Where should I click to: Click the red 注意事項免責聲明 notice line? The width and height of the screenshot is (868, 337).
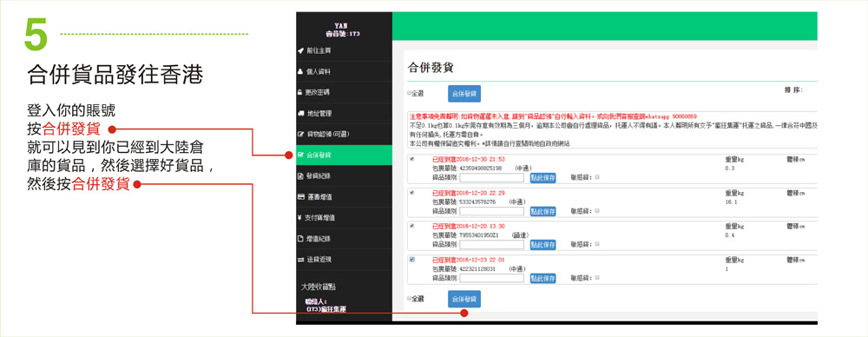point(552,117)
